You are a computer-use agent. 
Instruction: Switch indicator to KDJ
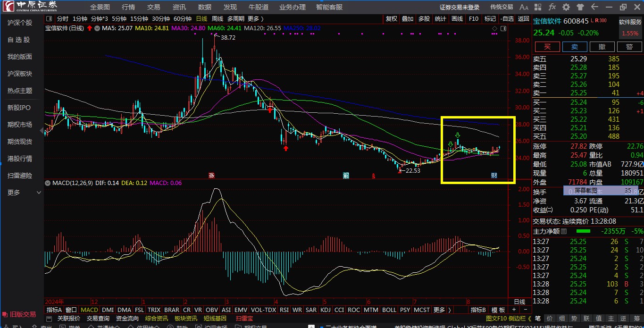tap(326, 310)
